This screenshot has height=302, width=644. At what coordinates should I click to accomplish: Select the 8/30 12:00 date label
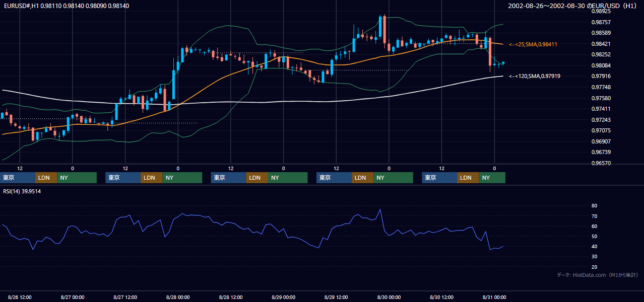click(442, 297)
